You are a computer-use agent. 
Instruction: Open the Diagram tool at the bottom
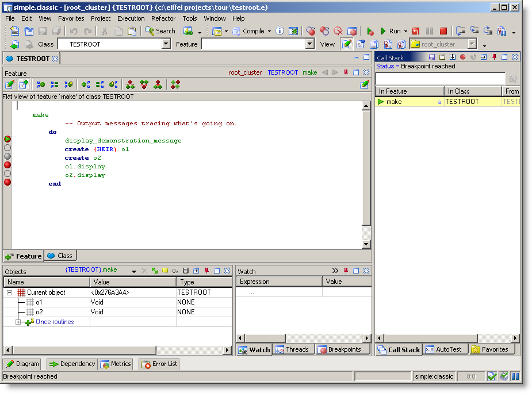22,364
